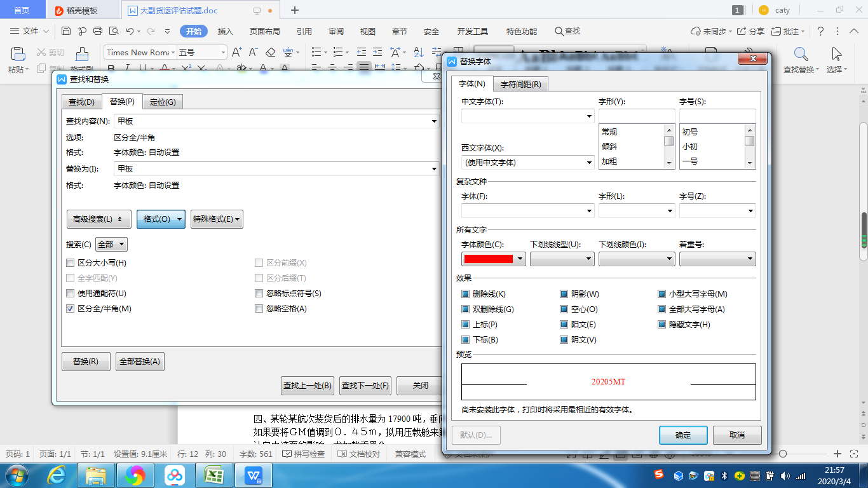Toggle the 上标(P) superscript checkbox

coord(466,325)
